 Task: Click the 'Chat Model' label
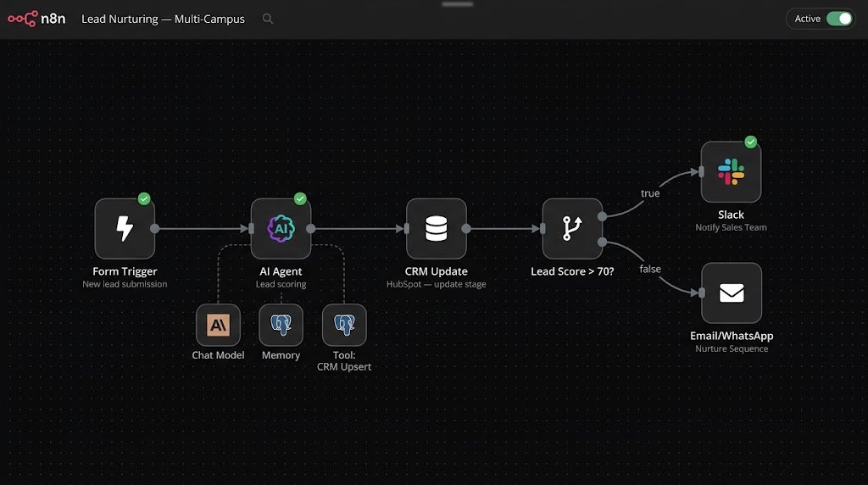coord(218,355)
